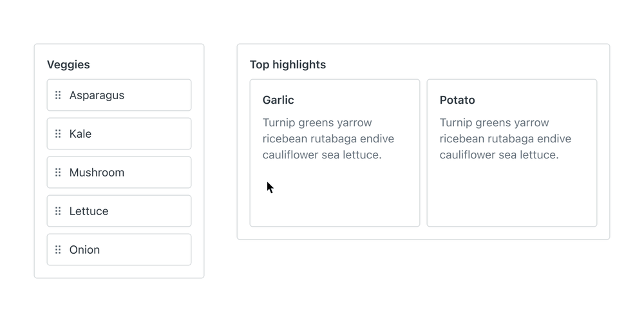The width and height of the screenshot is (644, 322).
Task: Click the Top highlights heading
Action: tap(288, 64)
